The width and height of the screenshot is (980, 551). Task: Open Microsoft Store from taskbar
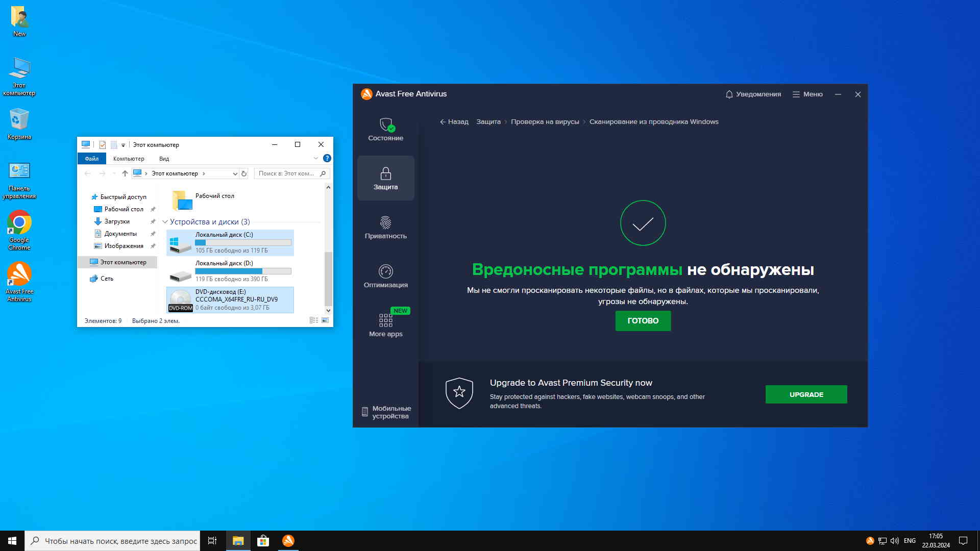[263, 541]
